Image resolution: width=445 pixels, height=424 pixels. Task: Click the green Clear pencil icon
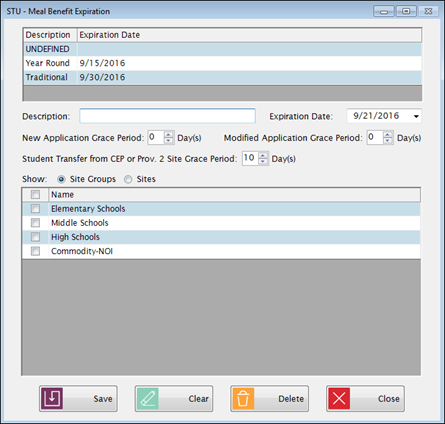pos(148,398)
